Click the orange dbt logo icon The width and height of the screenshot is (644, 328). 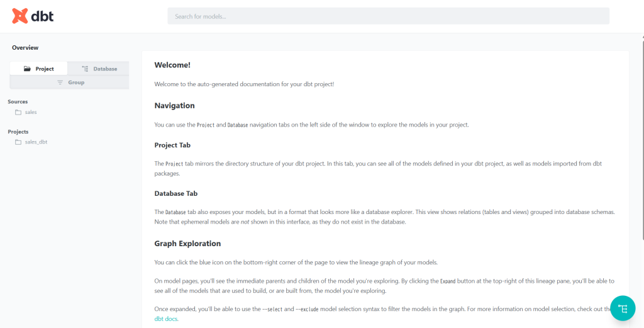[19, 16]
